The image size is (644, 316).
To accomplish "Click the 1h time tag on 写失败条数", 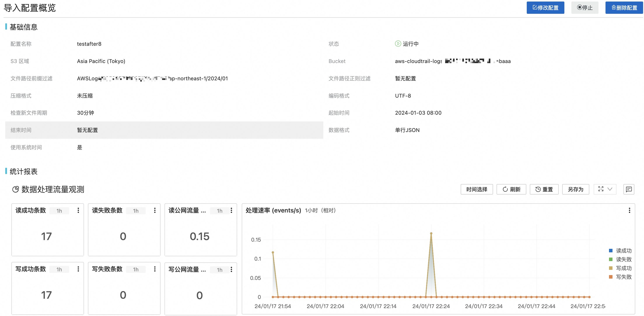I will 136,269.
